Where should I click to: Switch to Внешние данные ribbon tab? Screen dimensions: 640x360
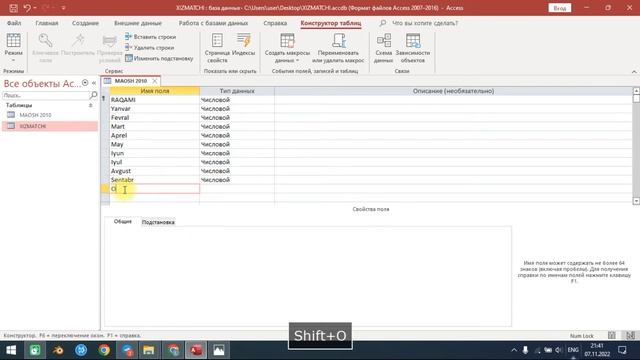pyautogui.click(x=138, y=23)
